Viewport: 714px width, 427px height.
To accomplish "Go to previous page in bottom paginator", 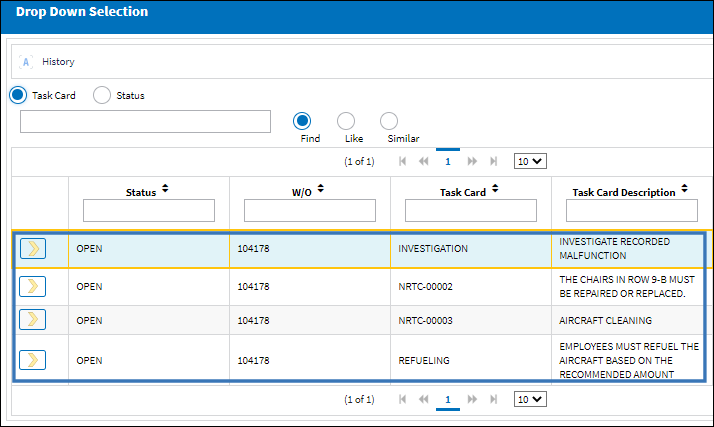I will click(423, 399).
